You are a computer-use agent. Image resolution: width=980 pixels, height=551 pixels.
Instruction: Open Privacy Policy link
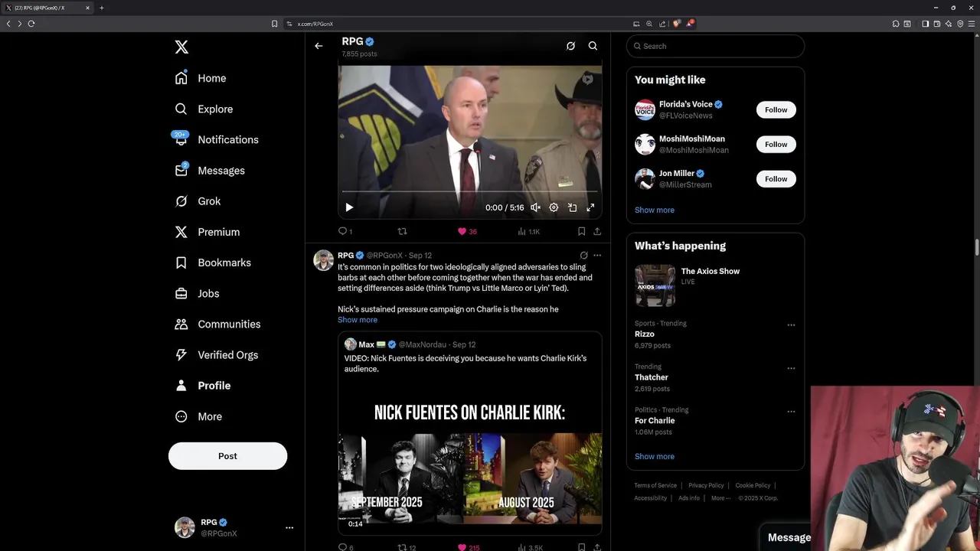tap(706, 485)
